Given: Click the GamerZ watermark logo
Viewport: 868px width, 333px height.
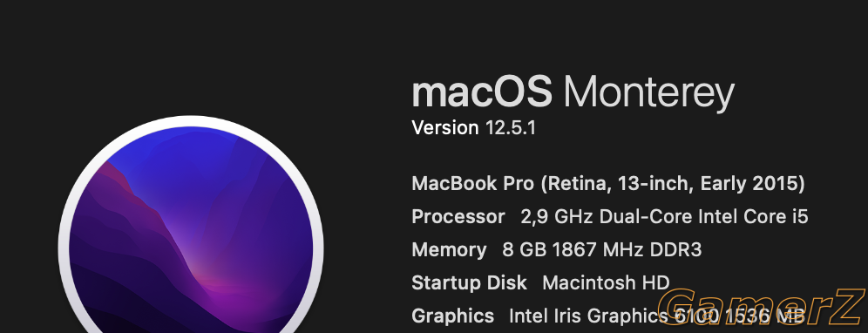Looking at the screenshot, I should pyautogui.click(x=763, y=307).
